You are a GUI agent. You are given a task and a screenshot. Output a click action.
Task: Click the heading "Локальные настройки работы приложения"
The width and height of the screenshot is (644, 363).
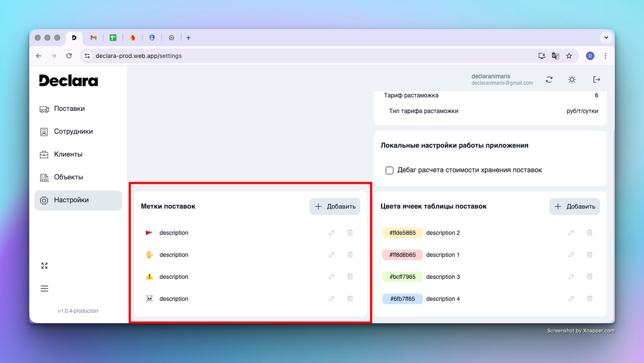(454, 145)
